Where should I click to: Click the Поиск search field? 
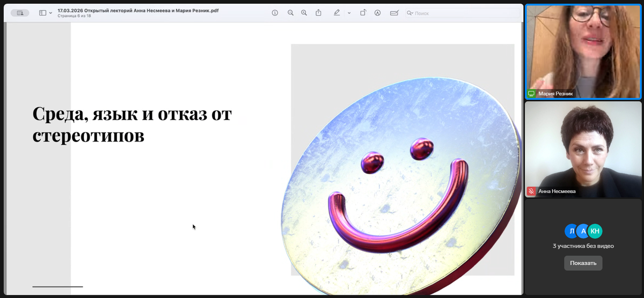point(463,13)
